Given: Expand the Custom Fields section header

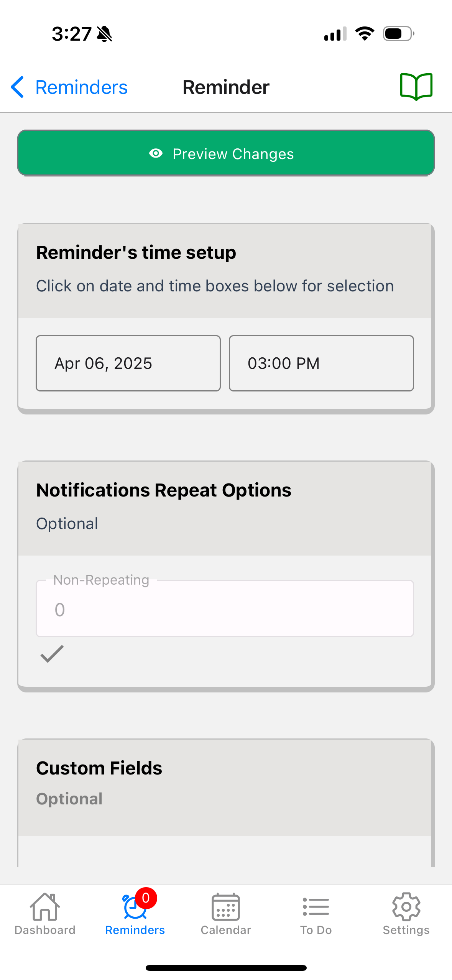Looking at the screenshot, I should (99, 768).
